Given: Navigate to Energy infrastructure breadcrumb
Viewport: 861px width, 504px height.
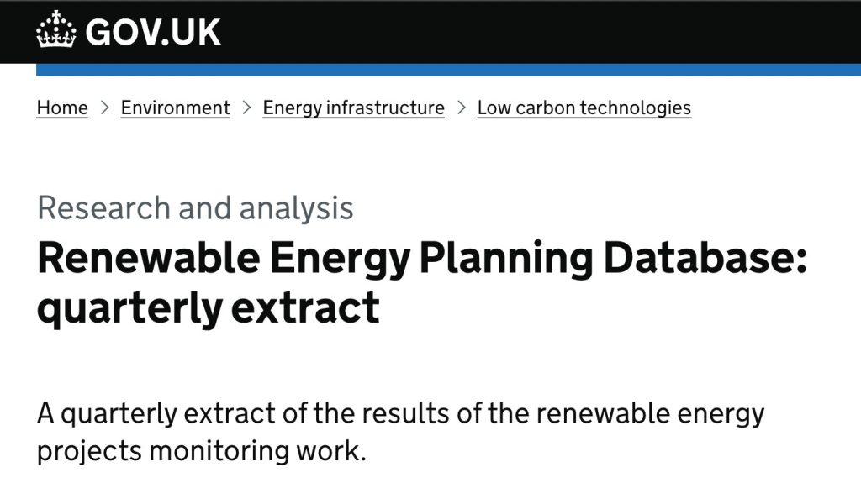Looking at the screenshot, I should [354, 108].
